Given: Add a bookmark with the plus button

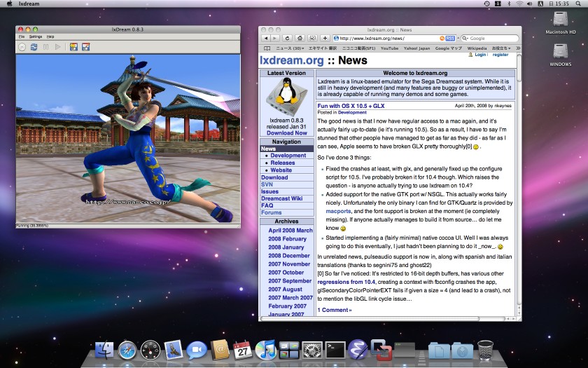Looking at the screenshot, I should click(x=325, y=39).
